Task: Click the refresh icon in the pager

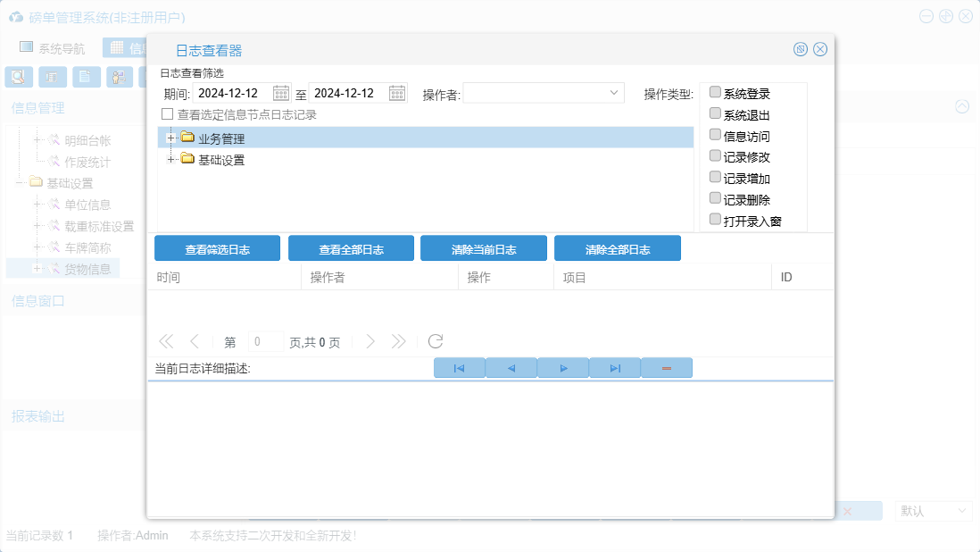Action: [x=436, y=341]
